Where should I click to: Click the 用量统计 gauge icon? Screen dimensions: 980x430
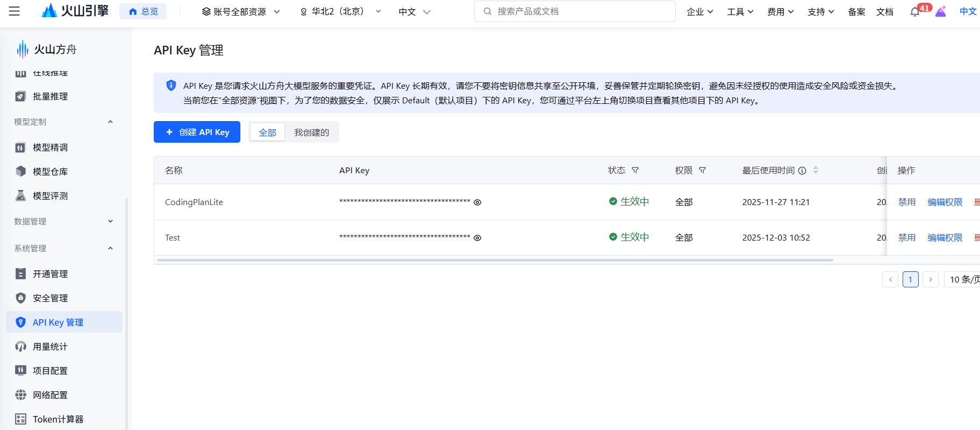20,347
